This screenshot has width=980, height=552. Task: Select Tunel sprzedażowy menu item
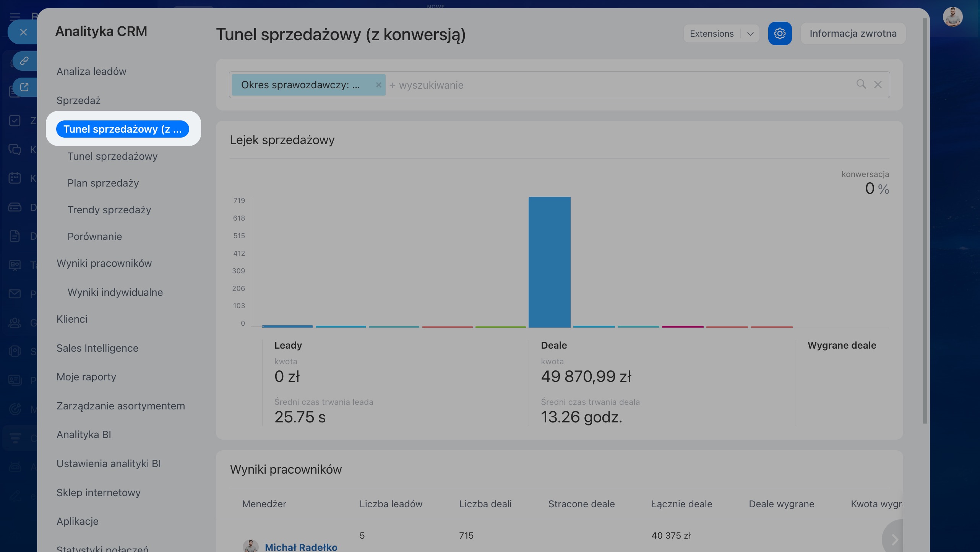[x=112, y=156]
